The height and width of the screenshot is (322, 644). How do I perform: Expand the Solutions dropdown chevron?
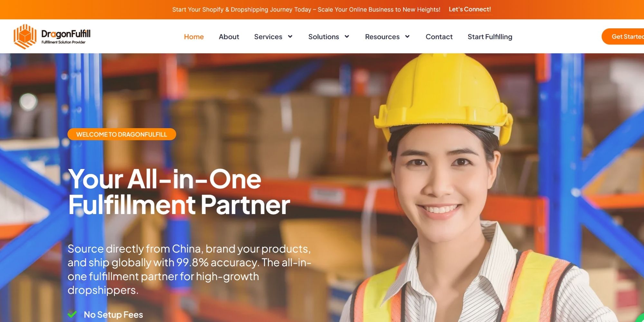click(x=347, y=37)
